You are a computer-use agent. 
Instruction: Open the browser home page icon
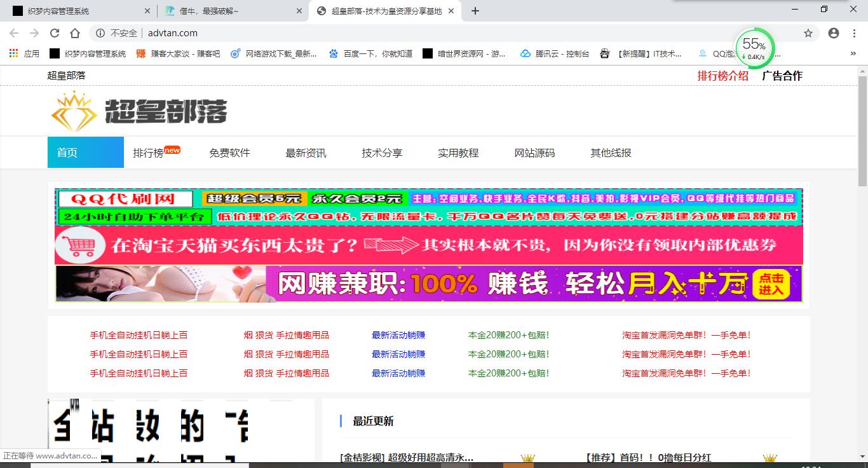click(75, 33)
